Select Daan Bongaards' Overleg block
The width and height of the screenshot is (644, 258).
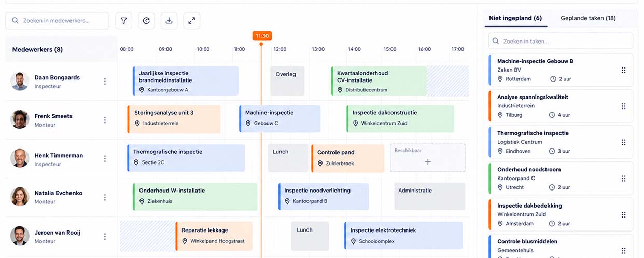click(287, 81)
